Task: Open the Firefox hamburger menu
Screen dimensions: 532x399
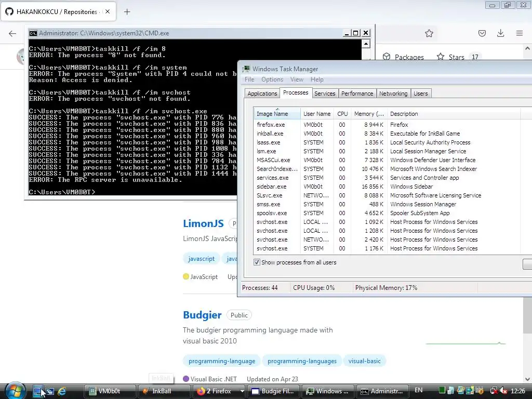Action: tap(520, 33)
